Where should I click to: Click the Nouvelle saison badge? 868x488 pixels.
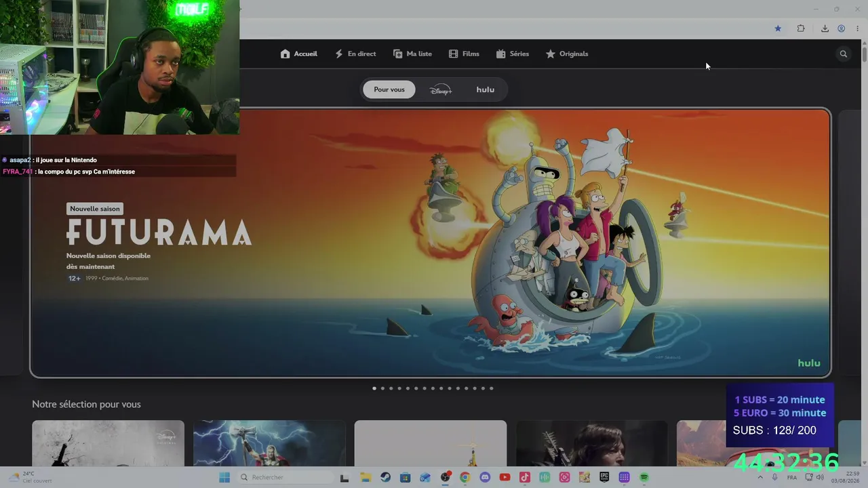coord(95,209)
